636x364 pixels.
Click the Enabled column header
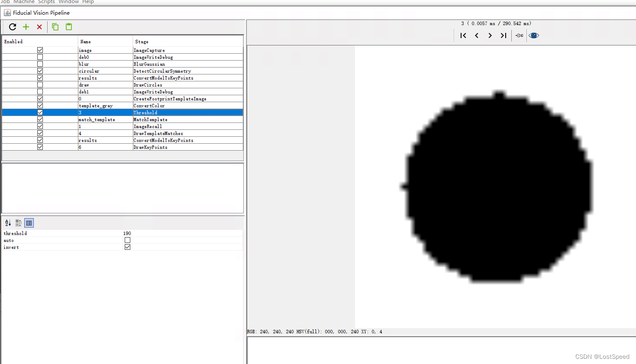click(x=40, y=42)
